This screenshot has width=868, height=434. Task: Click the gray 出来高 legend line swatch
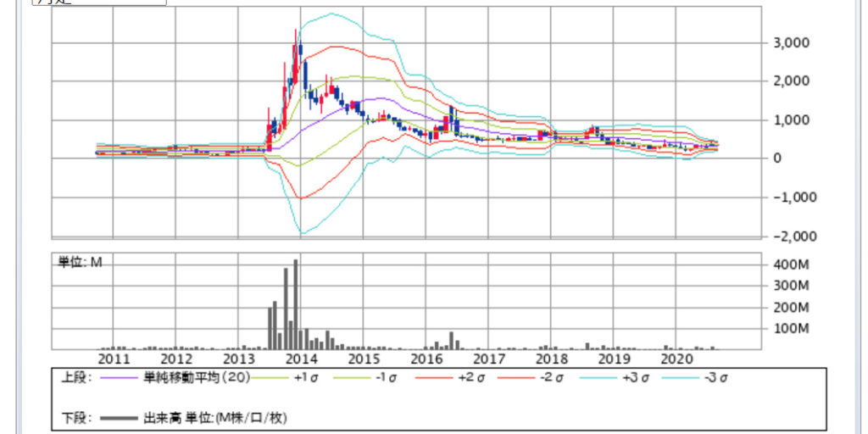pos(119,418)
